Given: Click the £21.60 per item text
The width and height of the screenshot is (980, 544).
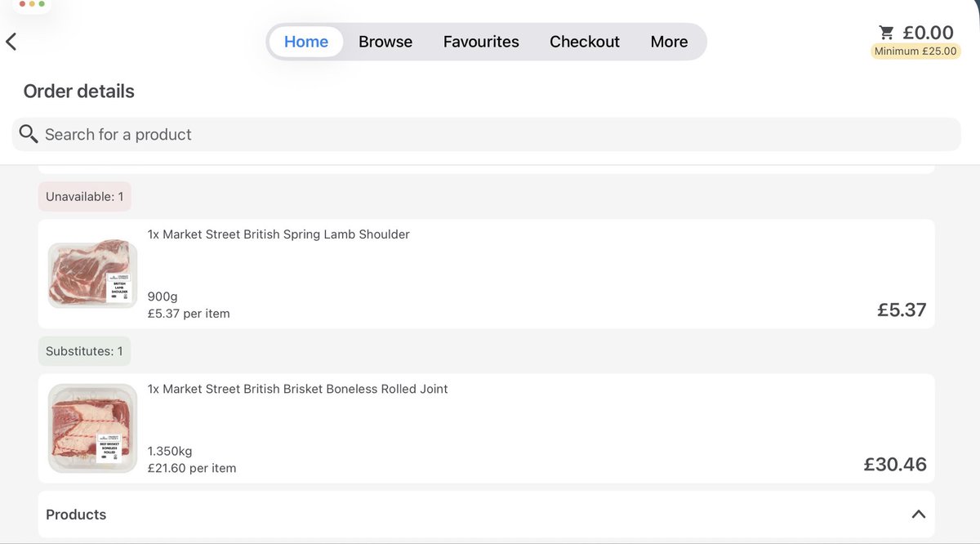Looking at the screenshot, I should [192, 468].
